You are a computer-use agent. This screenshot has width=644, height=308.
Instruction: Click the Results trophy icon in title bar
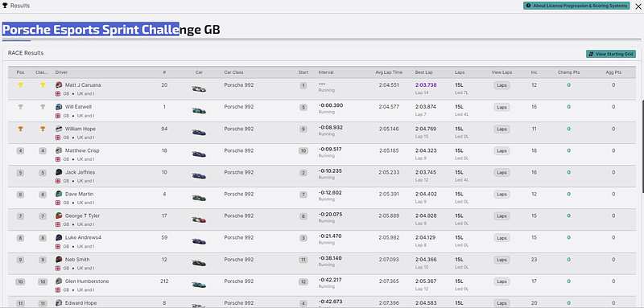tap(5, 6)
